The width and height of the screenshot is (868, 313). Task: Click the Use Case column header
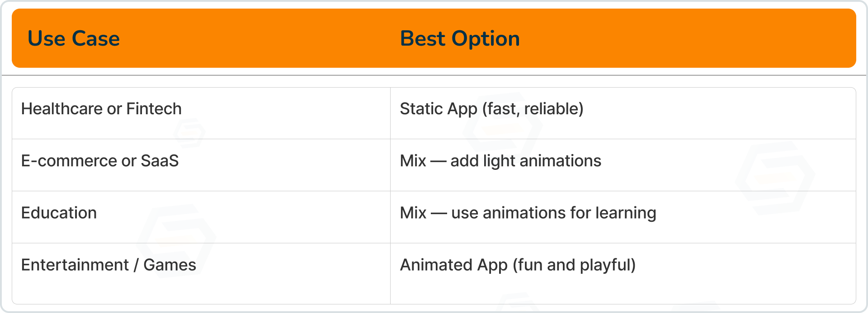(x=74, y=39)
